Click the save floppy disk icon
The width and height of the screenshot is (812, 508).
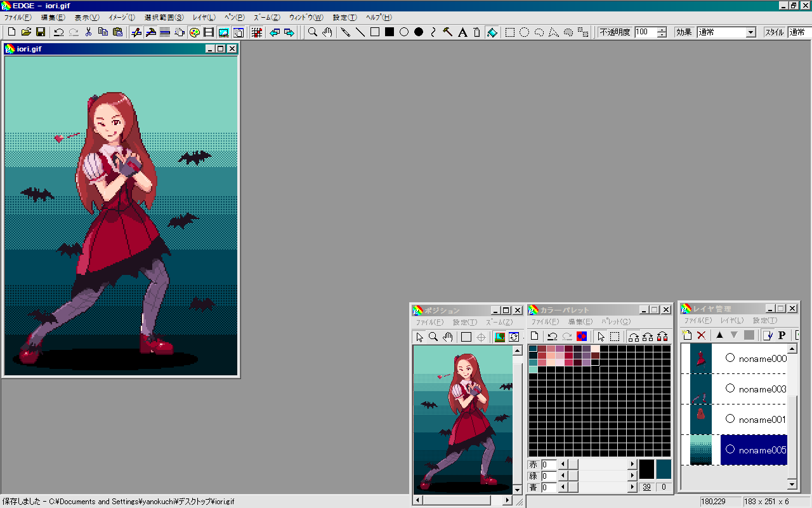click(x=41, y=32)
